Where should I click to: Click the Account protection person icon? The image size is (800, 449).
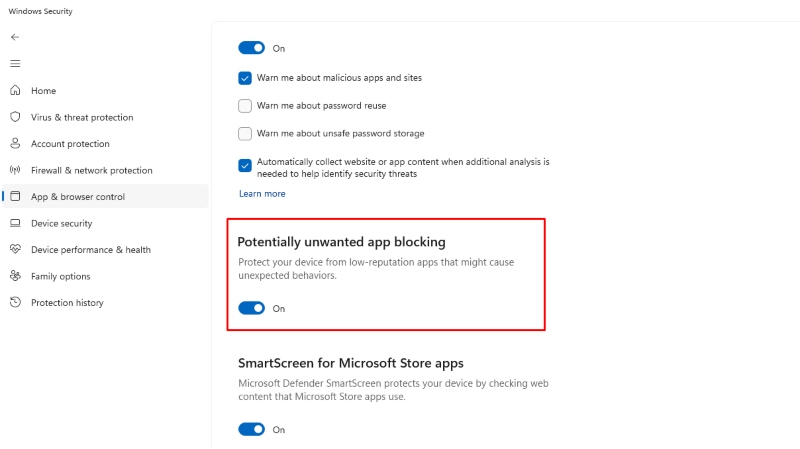15,144
